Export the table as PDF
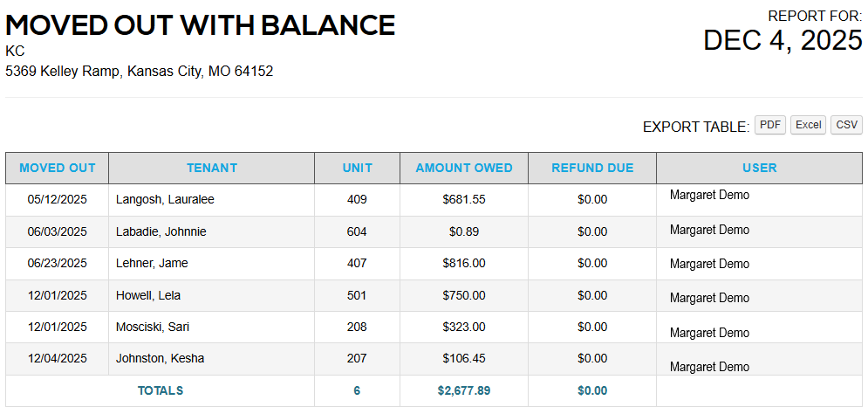The height and width of the screenshot is (407, 868). click(x=769, y=125)
